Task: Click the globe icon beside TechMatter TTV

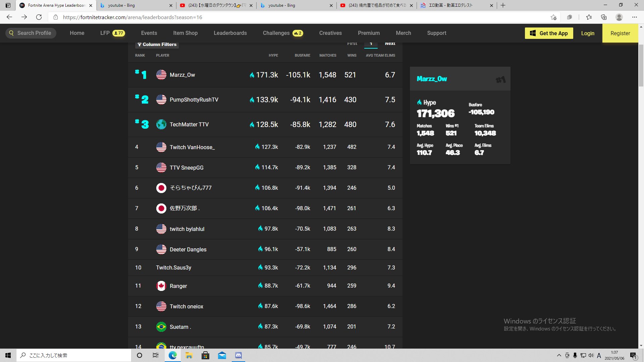Action: coord(161,124)
